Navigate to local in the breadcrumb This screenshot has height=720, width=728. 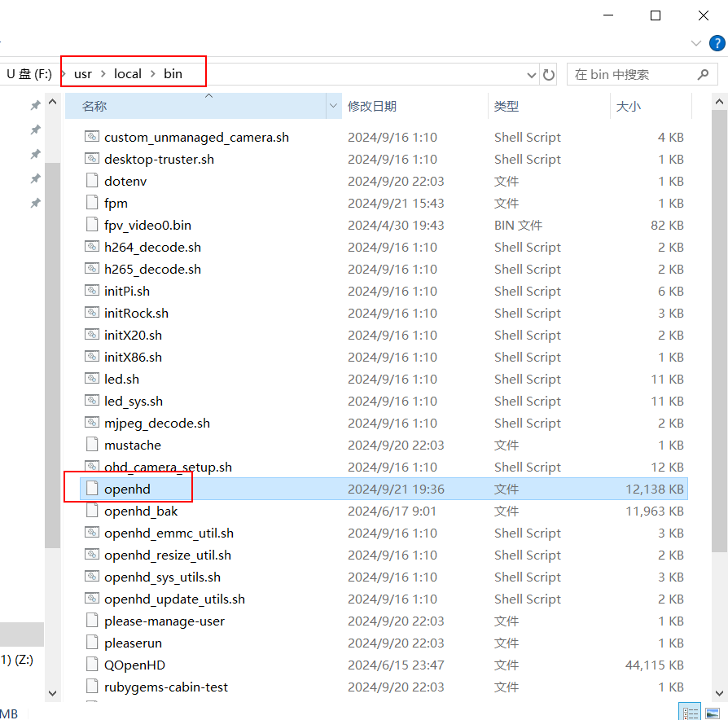(x=128, y=74)
